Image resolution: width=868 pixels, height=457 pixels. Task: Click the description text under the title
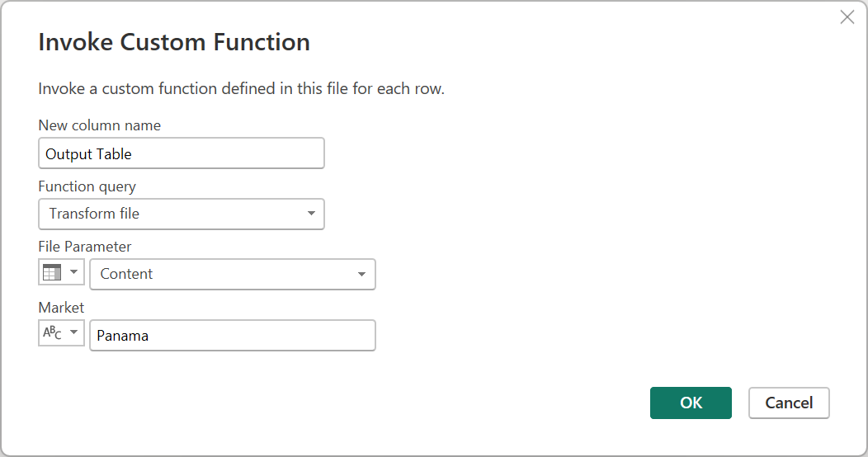(x=241, y=89)
